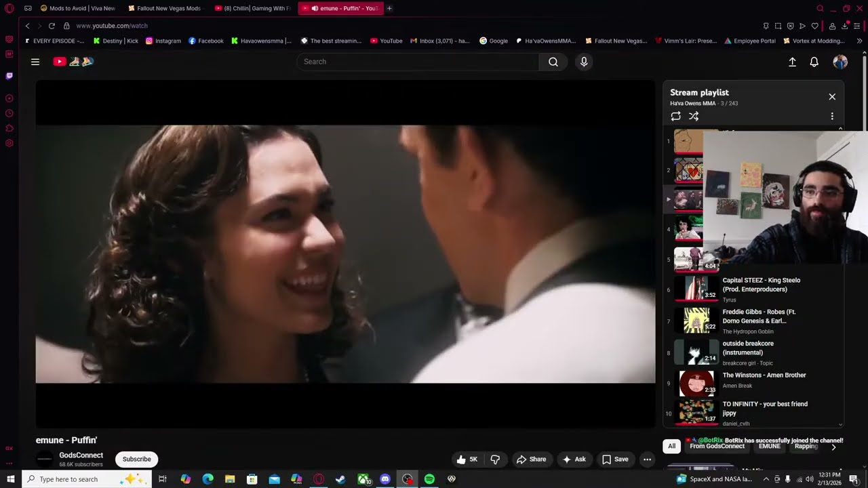Switch to Chillin Gaming tab
This screenshot has height=488, width=868.
pyautogui.click(x=252, y=8)
